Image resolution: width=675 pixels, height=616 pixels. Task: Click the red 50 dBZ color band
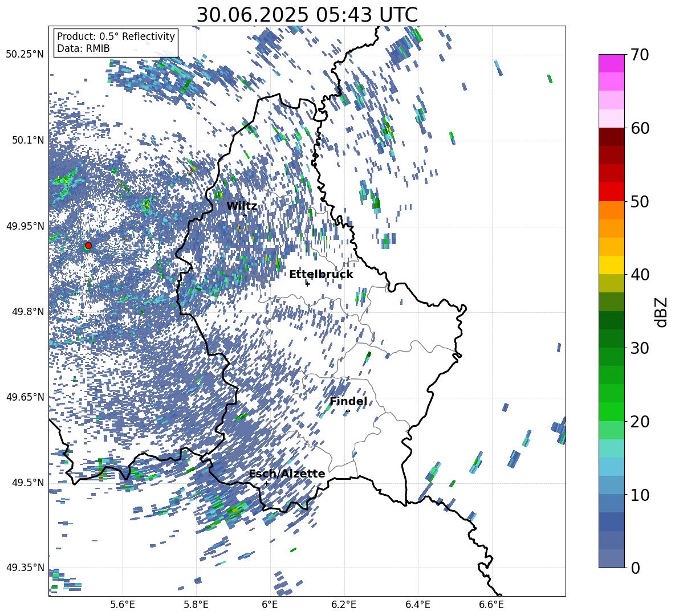pos(611,192)
